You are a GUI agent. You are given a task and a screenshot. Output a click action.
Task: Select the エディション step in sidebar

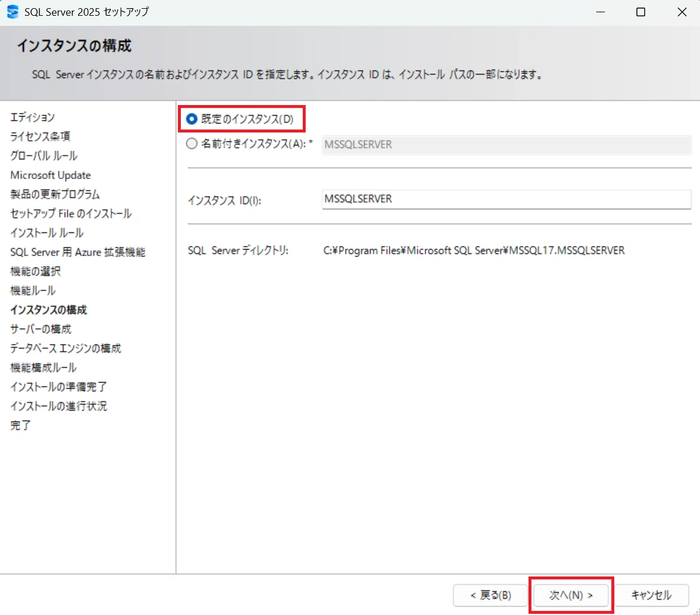(33, 117)
